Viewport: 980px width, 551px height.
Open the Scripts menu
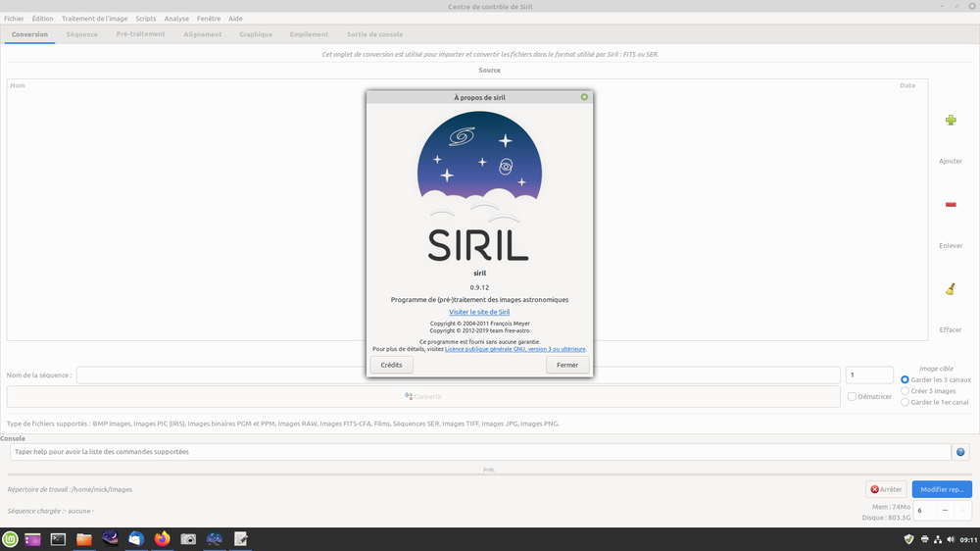[146, 19]
